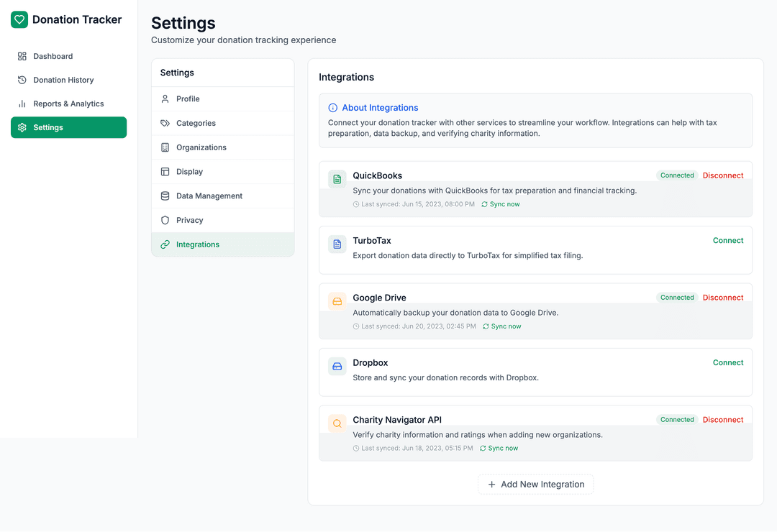Click the Google Drive integration icon
Viewport: 777px width, 532px height.
click(337, 301)
